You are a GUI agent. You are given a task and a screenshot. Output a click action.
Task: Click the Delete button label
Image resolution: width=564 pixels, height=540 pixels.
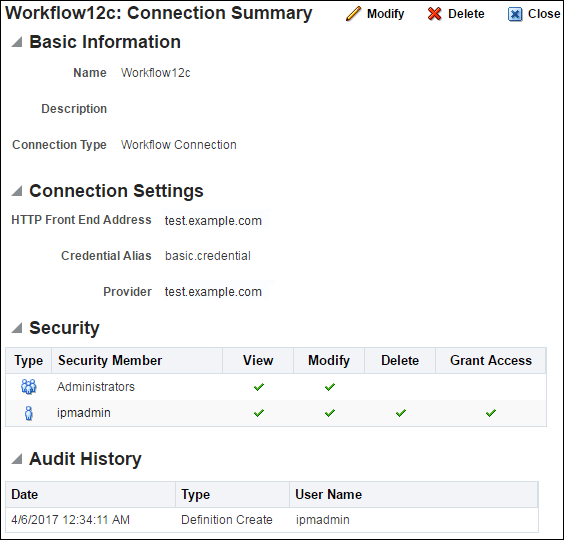pos(466,14)
